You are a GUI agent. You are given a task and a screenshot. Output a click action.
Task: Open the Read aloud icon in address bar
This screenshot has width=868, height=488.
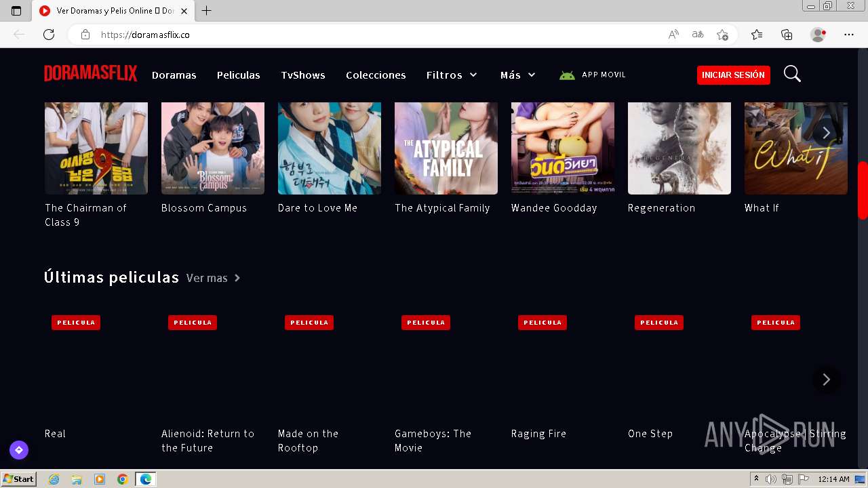tap(673, 35)
